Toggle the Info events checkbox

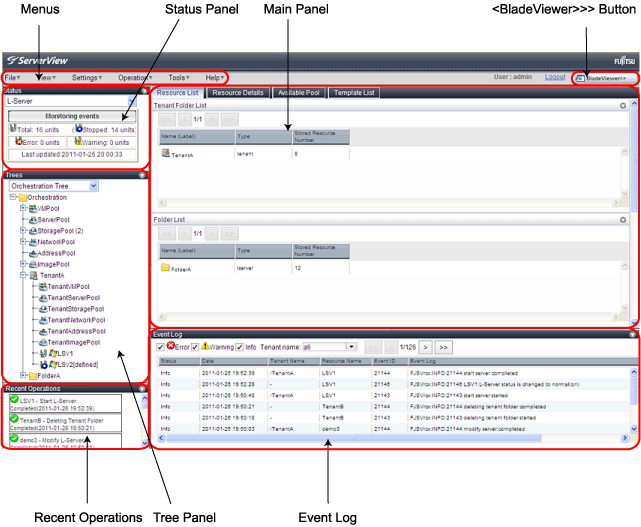pyautogui.click(x=240, y=347)
